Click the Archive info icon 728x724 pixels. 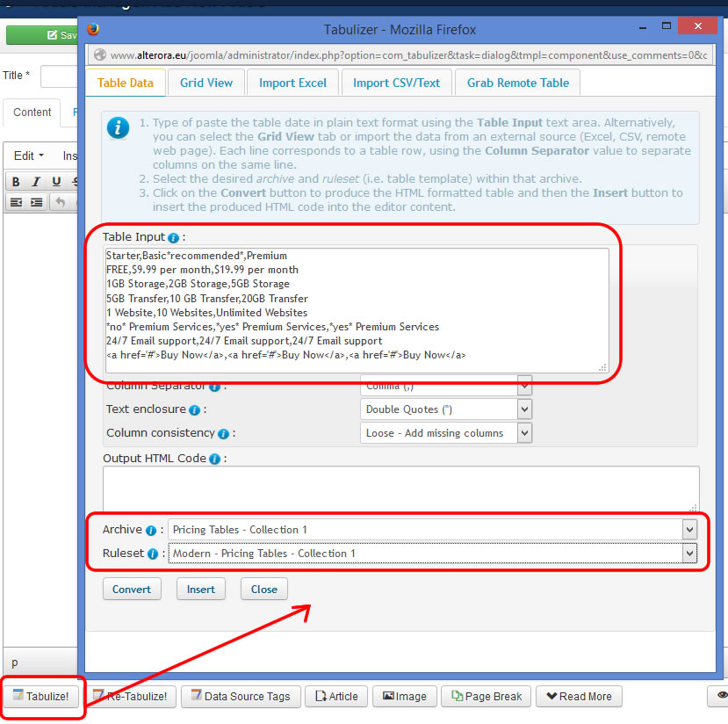(151, 531)
